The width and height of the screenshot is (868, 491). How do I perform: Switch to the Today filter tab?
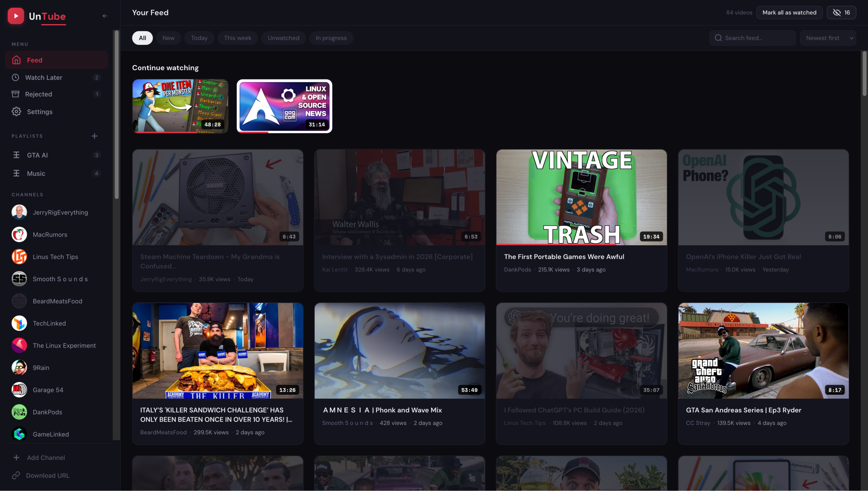(199, 38)
